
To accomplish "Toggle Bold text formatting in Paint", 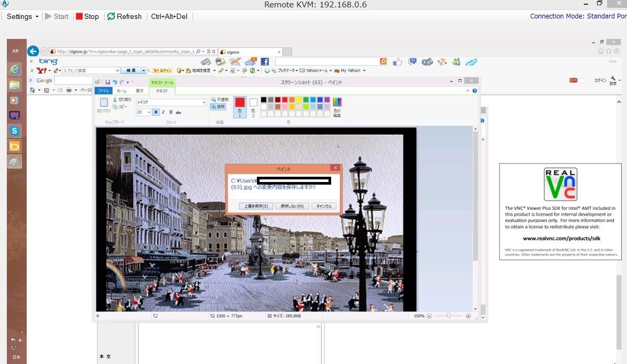I will click(x=156, y=112).
